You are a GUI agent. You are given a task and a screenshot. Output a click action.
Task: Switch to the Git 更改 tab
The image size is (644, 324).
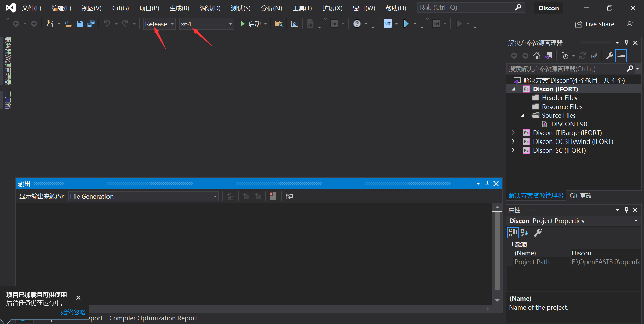coord(581,195)
